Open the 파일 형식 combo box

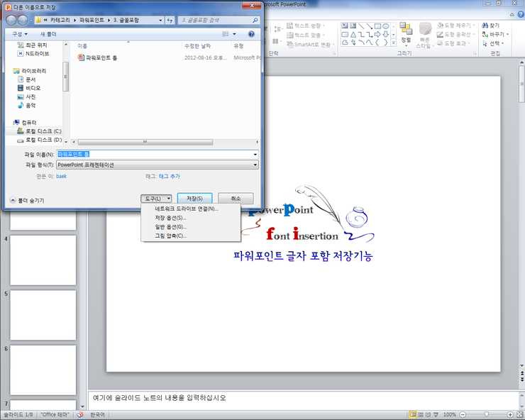click(x=157, y=165)
